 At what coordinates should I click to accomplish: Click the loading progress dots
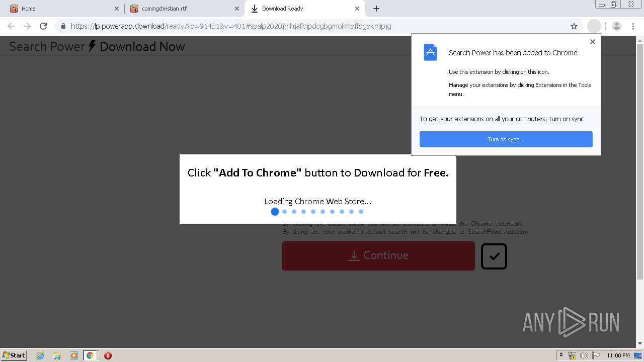tap(317, 212)
